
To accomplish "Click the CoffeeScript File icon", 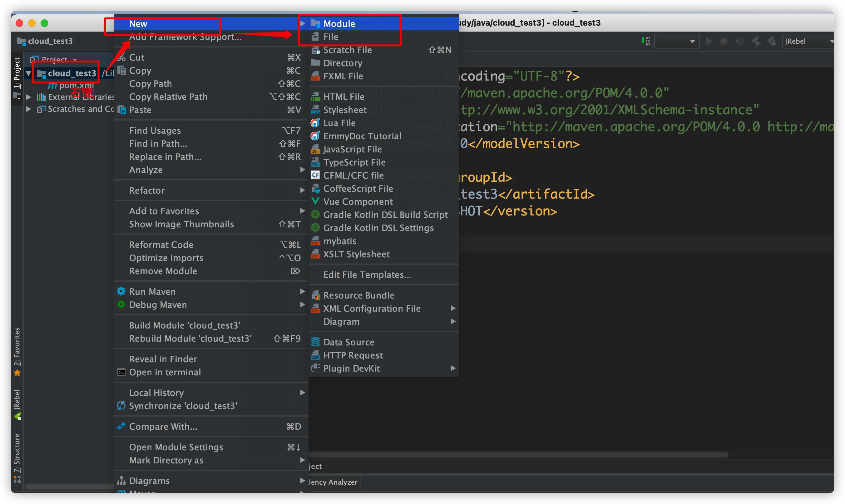I will tap(315, 189).
